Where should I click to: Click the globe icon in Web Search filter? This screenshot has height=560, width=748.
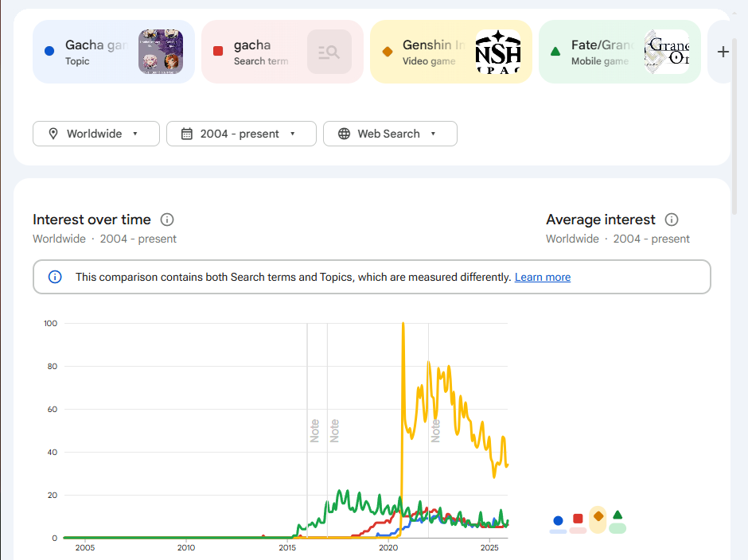click(x=344, y=134)
